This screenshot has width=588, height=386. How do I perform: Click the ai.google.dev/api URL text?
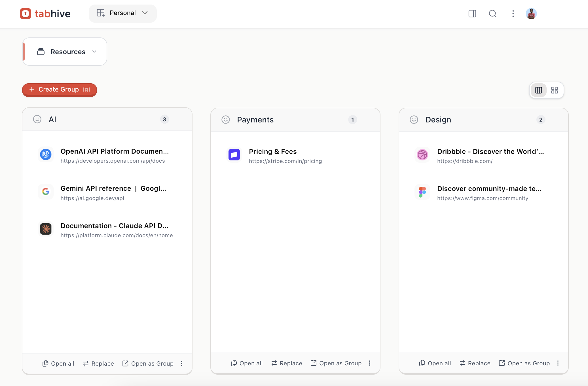tap(92, 198)
